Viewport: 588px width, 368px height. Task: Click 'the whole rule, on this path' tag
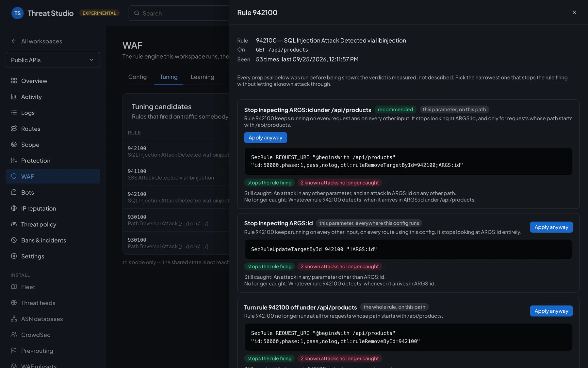point(394,307)
